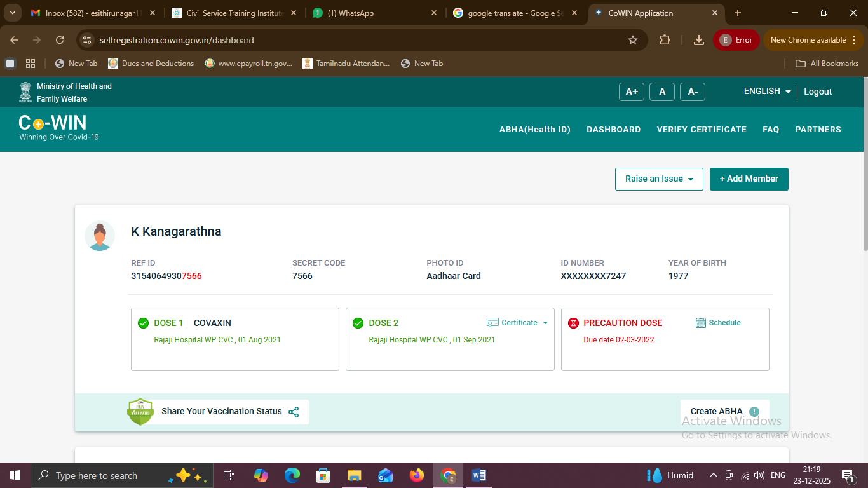Open Chrome extensions puzzle icon
This screenshot has height=488, width=868.
tap(665, 40)
